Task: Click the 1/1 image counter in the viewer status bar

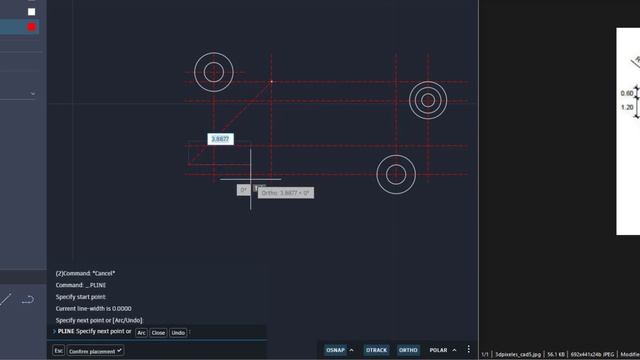Action: pyautogui.click(x=484, y=354)
